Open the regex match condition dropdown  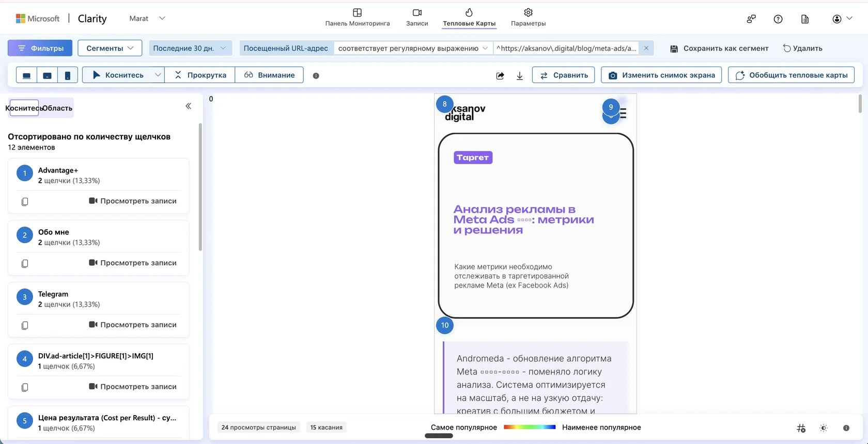pyautogui.click(x=413, y=48)
